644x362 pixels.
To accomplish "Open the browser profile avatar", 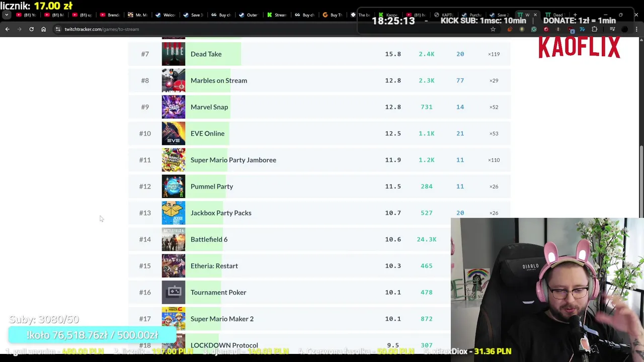I will [x=624, y=29].
